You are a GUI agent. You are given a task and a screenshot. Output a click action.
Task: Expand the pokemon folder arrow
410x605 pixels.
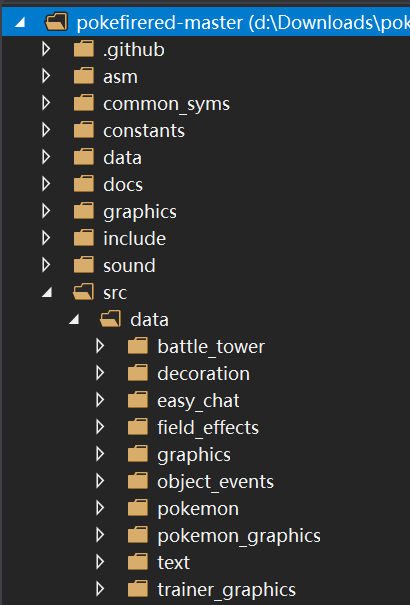(x=100, y=508)
